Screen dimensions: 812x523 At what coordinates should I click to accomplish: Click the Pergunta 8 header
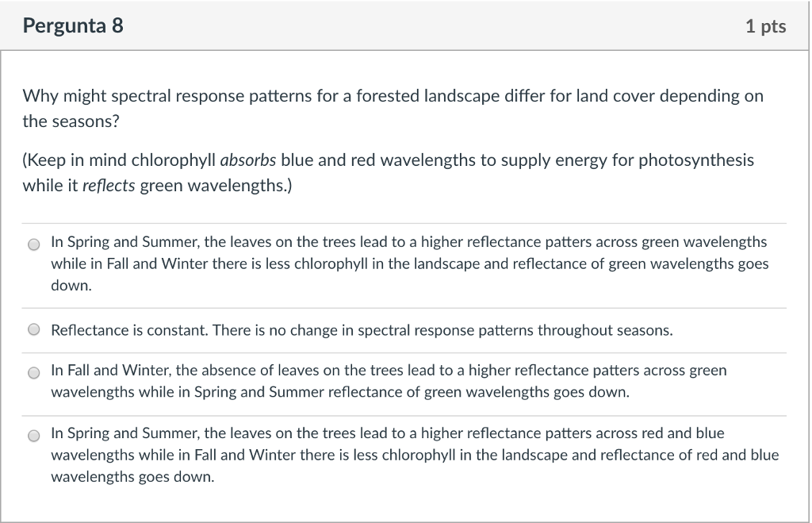(x=73, y=25)
